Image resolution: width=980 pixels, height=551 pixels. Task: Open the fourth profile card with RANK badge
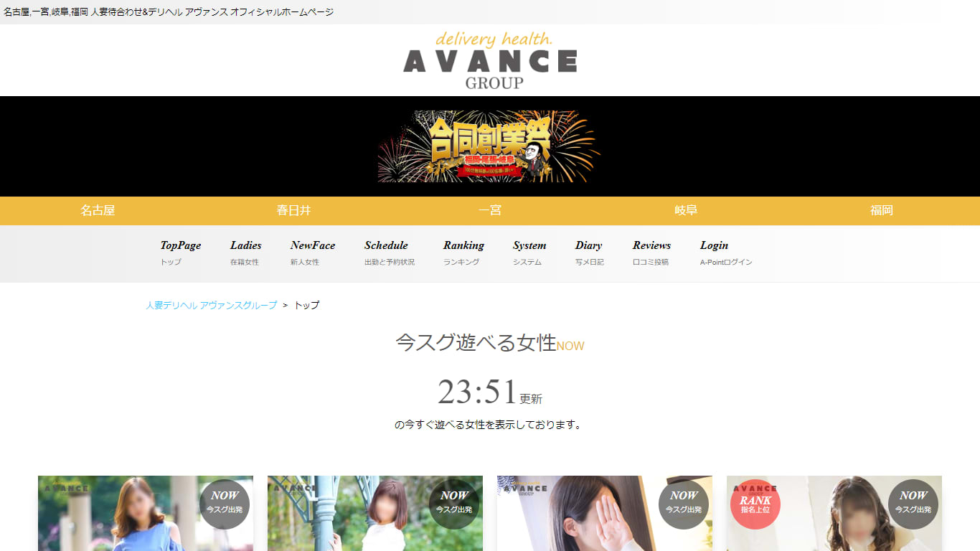coord(834,513)
